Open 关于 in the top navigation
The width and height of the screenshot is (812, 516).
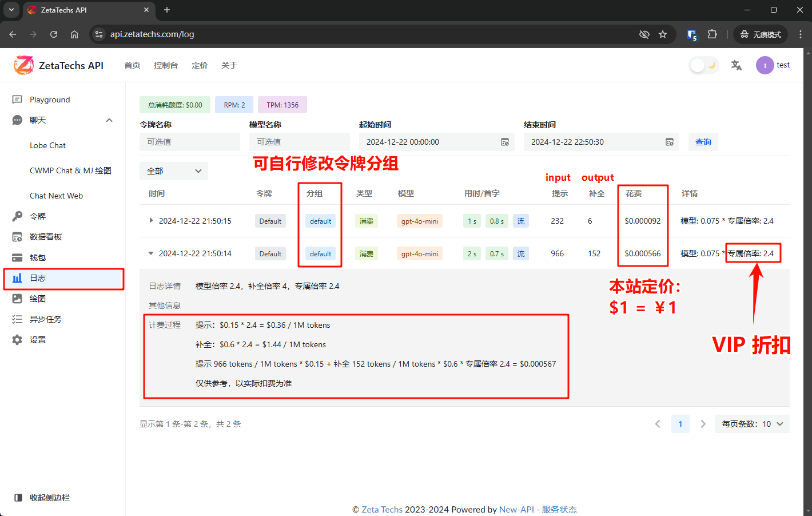[x=229, y=65]
